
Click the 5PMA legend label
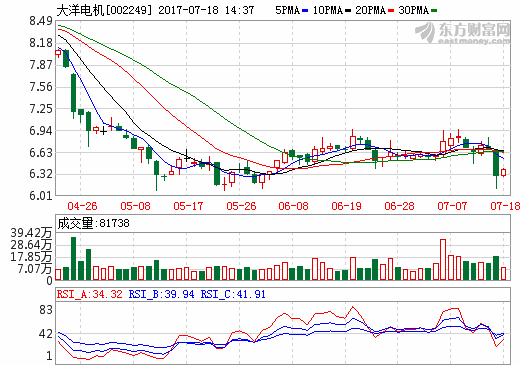pyautogui.click(x=287, y=10)
